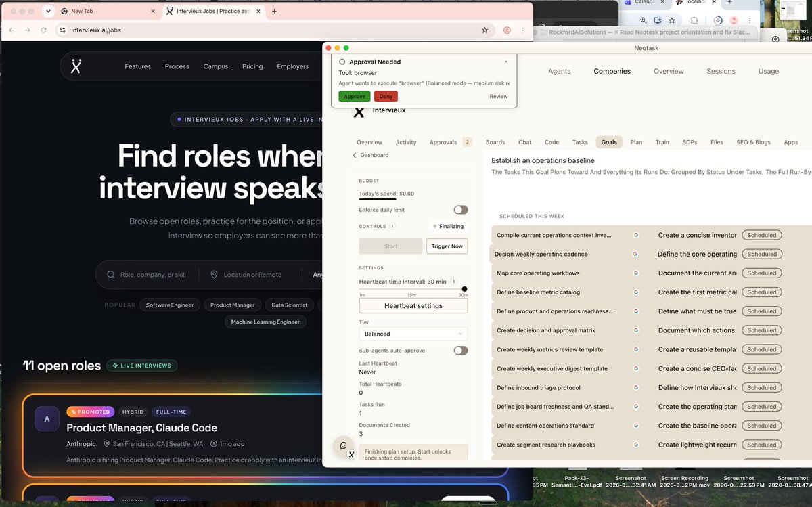Open the three-dot menu of the front Chrome window
Image resolution: width=812 pixels, height=507 pixels.
(523, 30)
